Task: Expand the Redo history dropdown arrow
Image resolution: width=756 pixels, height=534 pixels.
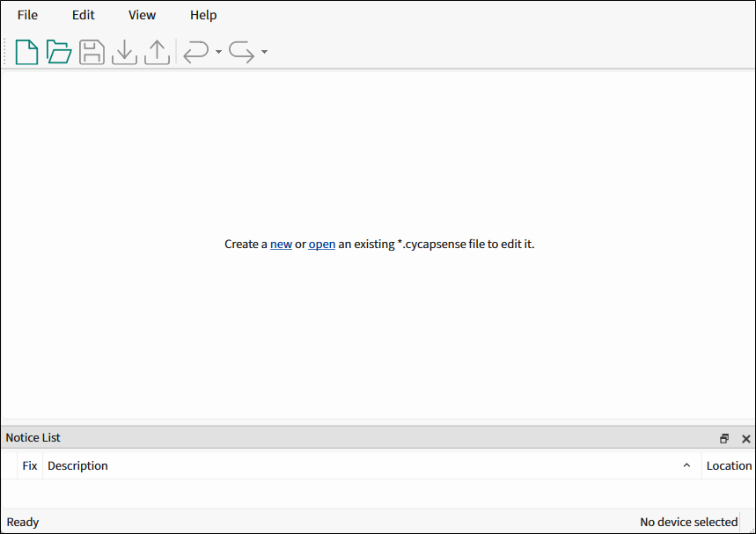Action: coord(264,53)
